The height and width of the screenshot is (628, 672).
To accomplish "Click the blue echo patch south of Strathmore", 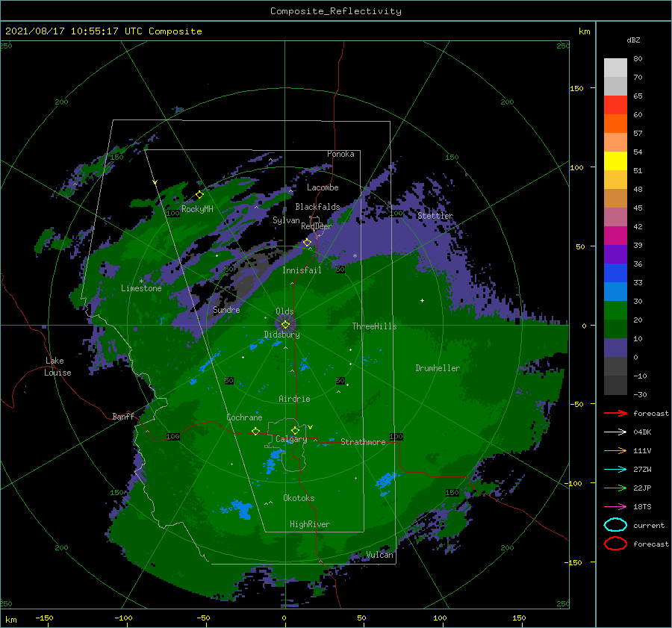I will [388, 480].
